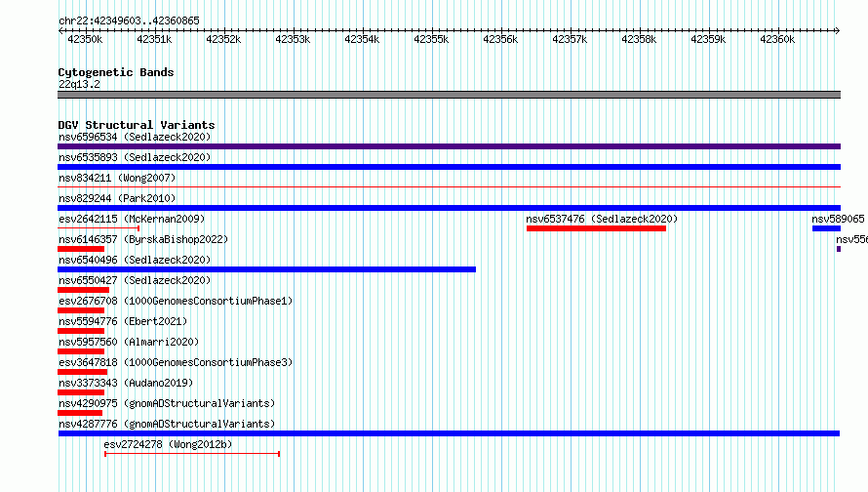Click the 42350k ruler tick label
Image resolution: width=868 pixels, height=492 pixels.
click(85, 39)
